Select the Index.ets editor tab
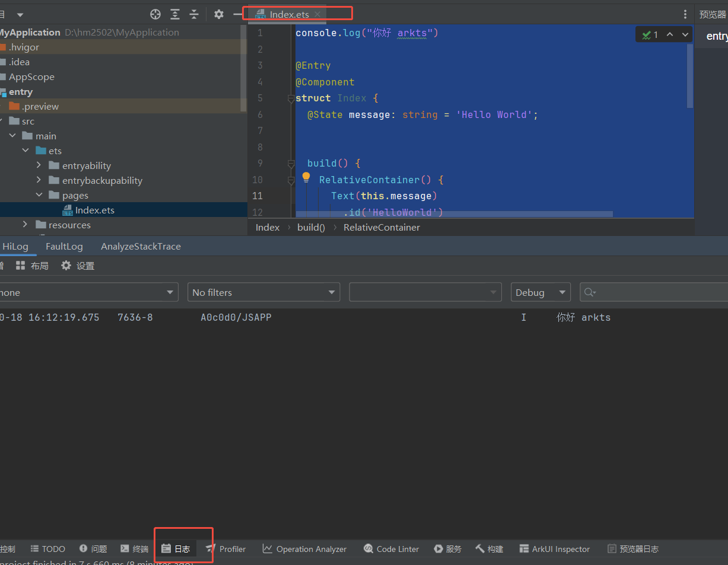Image resolution: width=728 pixels, height=565 pixels. point(289,14)
